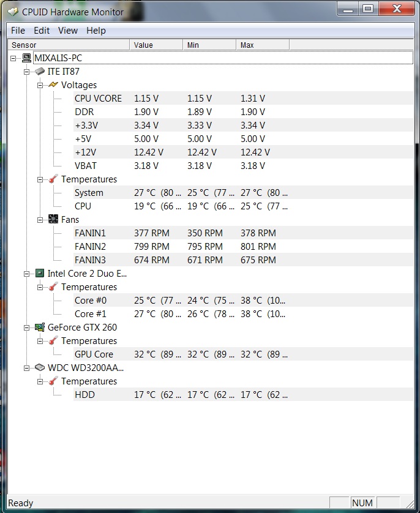
Task: Select the FANIN2 row label
Action: tap(90, 246)
